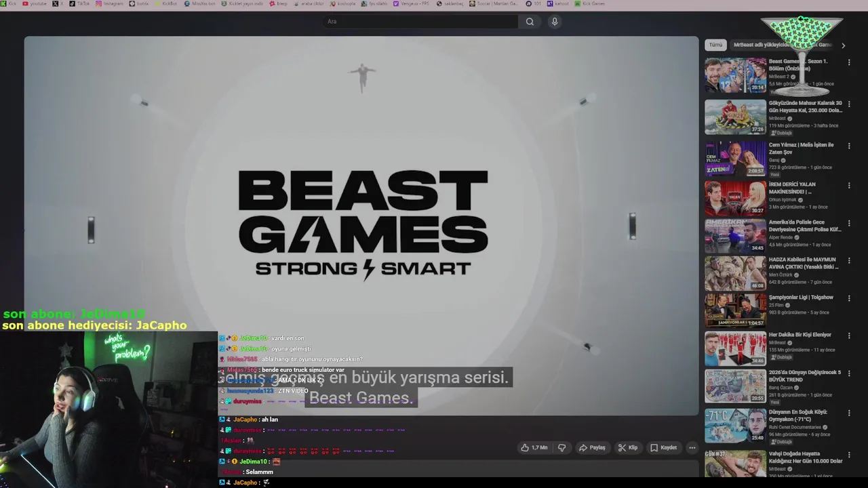This screenshot has width=868, height=488.
Task: Open the KickBot bookmark
Action: [165, 3]
